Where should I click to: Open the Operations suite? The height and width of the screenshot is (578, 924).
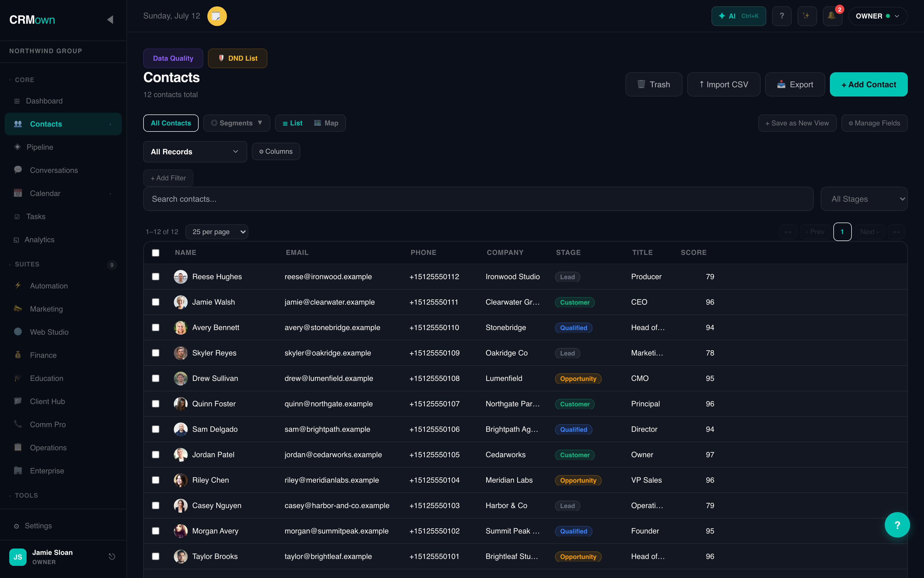coord(63,448)
